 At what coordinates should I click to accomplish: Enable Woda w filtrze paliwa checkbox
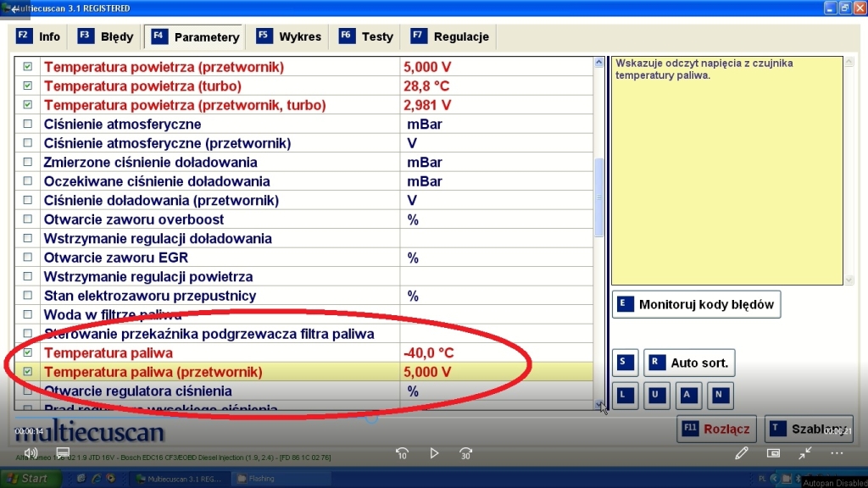[28, 314]
